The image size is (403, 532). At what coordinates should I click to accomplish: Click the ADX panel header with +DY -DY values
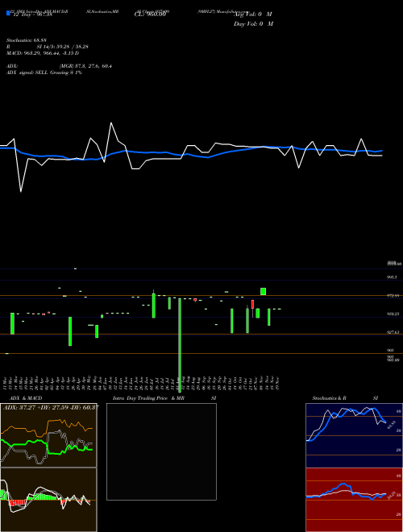click(x=51, y=407)
